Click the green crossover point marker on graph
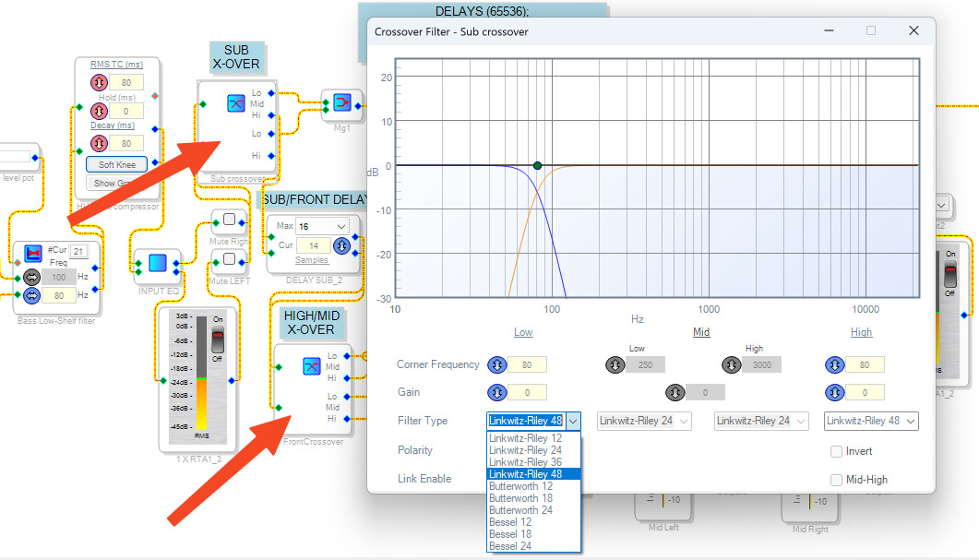 click(538, 165)
